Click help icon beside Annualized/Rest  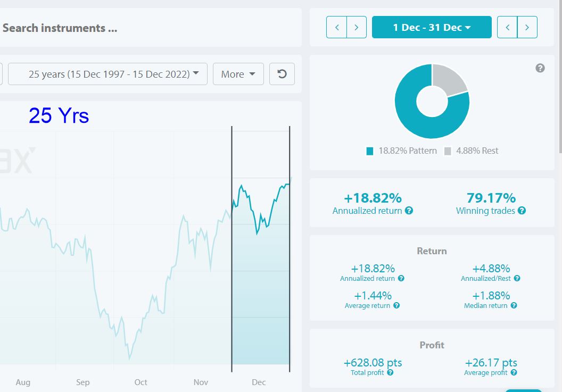(517, 278)
